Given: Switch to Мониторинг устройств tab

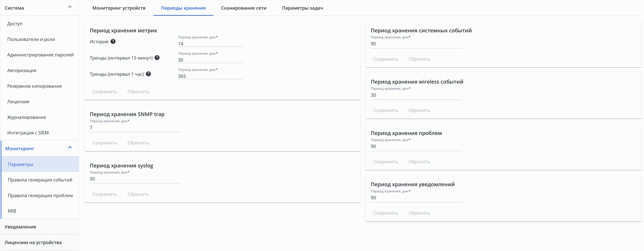Looking at the screenshot, I should click(x=119, y=8).
